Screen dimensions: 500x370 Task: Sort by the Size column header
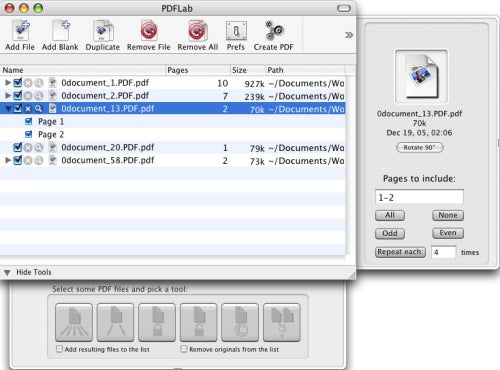[248, 70]
